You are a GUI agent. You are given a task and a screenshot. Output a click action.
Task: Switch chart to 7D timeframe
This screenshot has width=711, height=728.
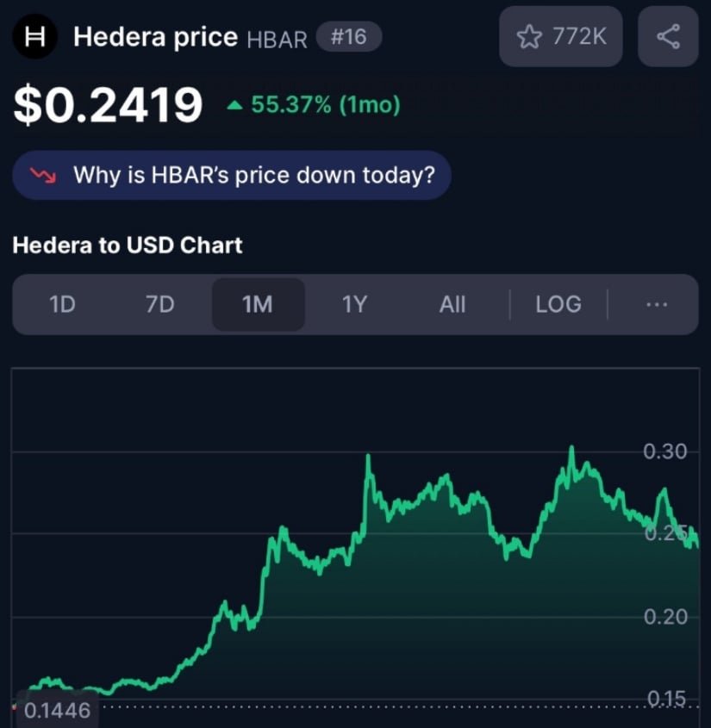(159, 305)
